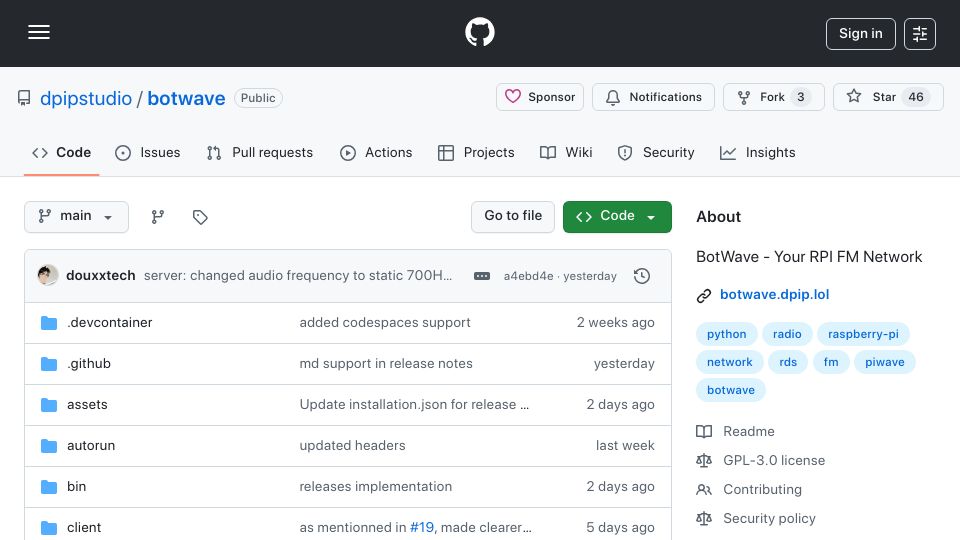Expand commit message ellipsis button
This screenshot has width=960, height=540.
[x=482, y=276]
